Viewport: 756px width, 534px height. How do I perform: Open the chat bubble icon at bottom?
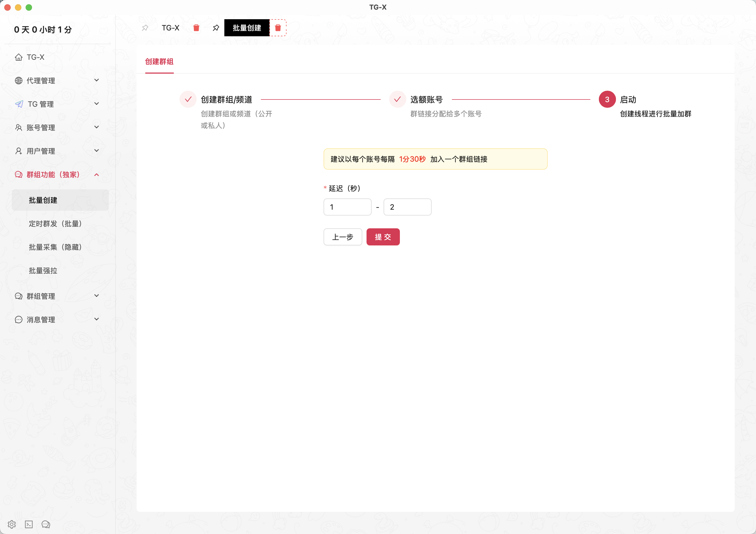(x=46, y=524)
